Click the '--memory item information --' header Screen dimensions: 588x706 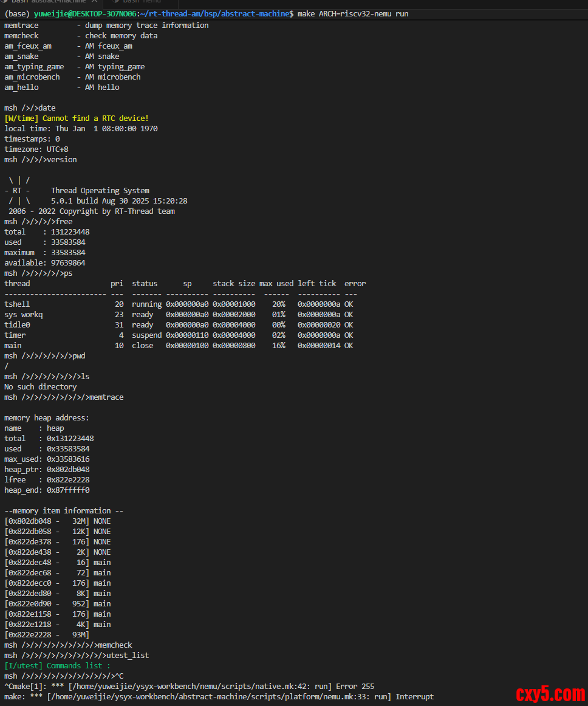point(64,510)
